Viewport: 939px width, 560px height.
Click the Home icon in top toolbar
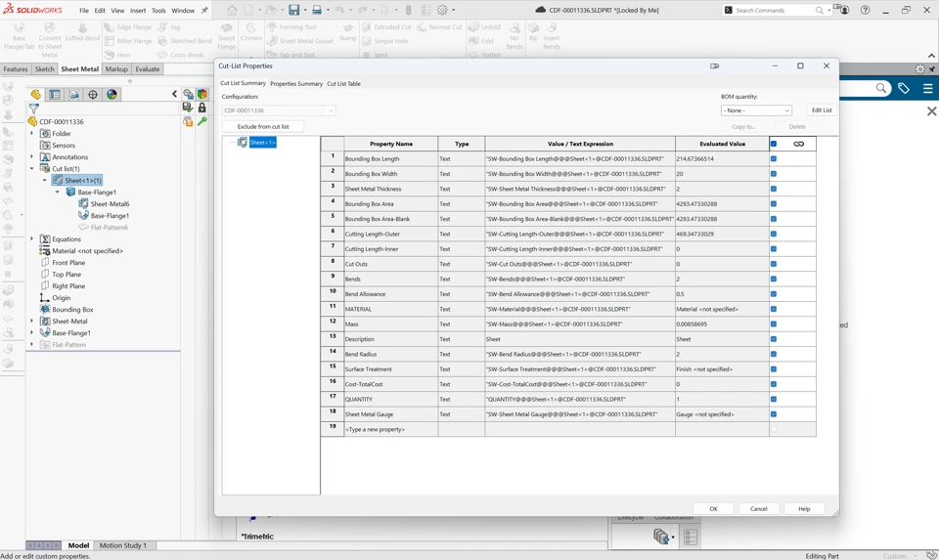coord(232,10)
